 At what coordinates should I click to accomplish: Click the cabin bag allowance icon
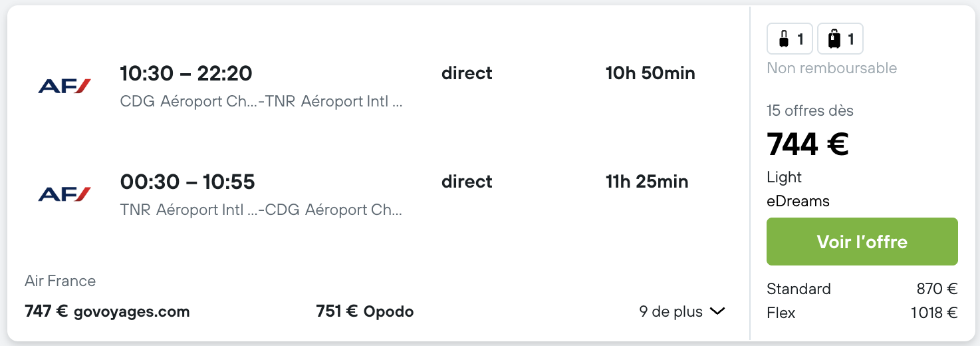790,39
